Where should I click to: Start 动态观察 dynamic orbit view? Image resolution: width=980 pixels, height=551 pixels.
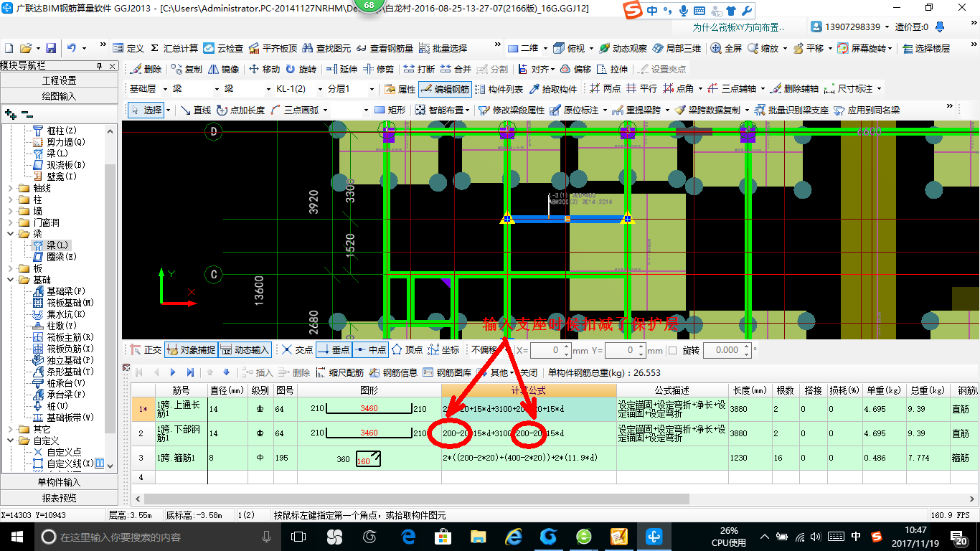pyautogui.click(x=623, y=48)
